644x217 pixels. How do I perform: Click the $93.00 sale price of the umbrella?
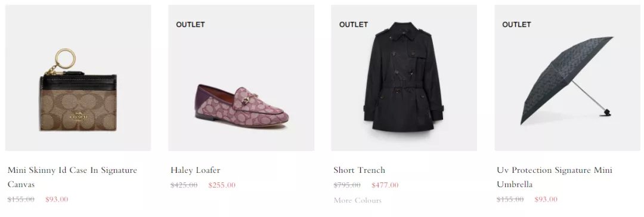546,199
